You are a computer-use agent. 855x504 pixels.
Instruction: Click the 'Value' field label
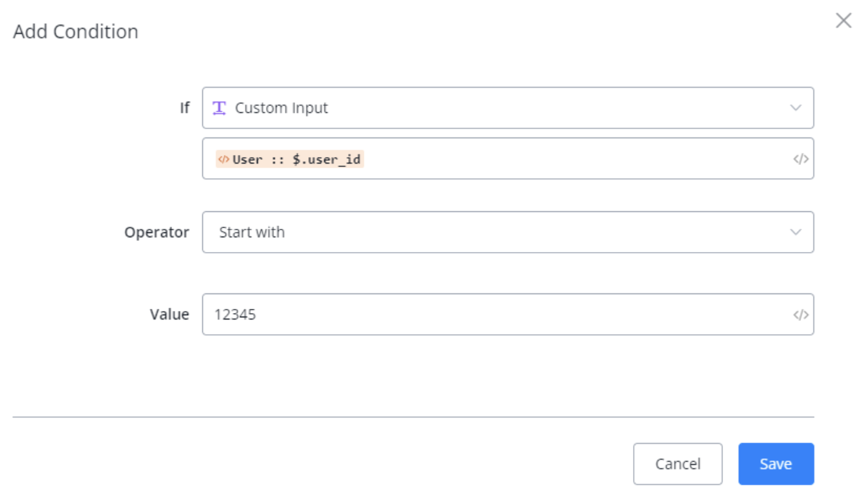tap(169, 314)
